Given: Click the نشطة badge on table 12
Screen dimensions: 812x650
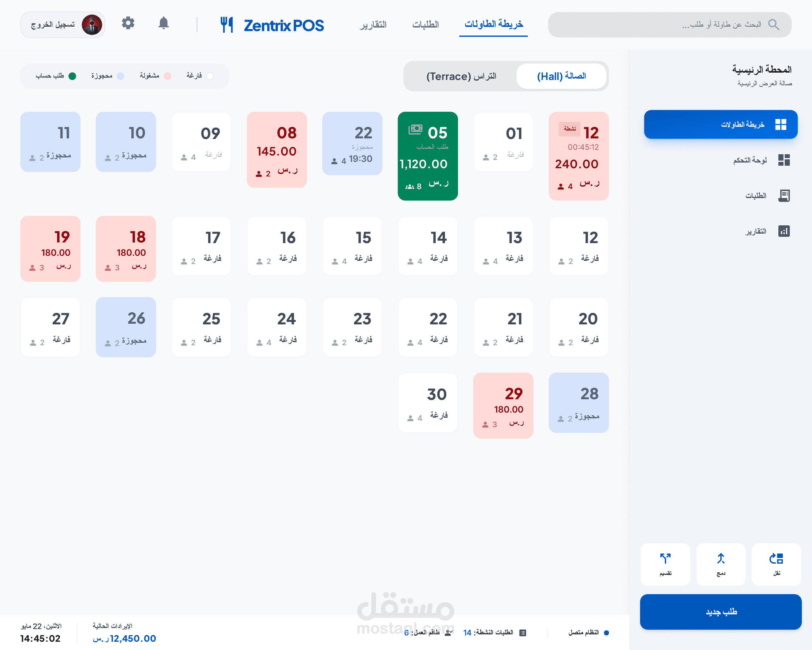Looking at the screenshot, I should point(569,129).
